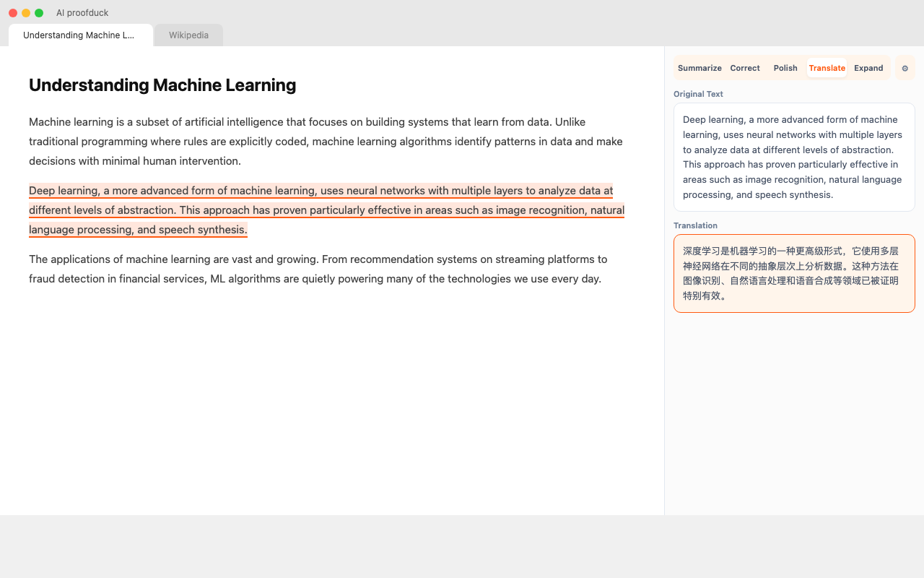The height and width of the screenshot is (578, 924).
Task: Click the AI proofduck window title
Action: [x=82, y=13]
